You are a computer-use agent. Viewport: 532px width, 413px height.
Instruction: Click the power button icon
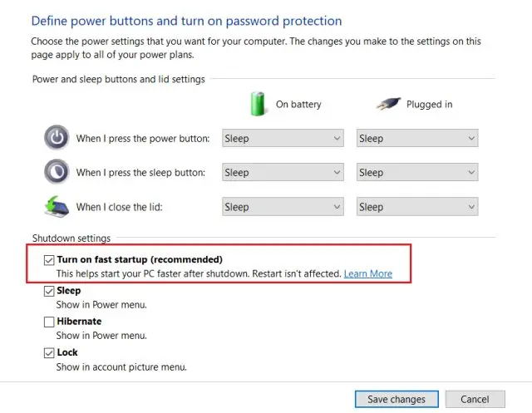pos(57,138)
